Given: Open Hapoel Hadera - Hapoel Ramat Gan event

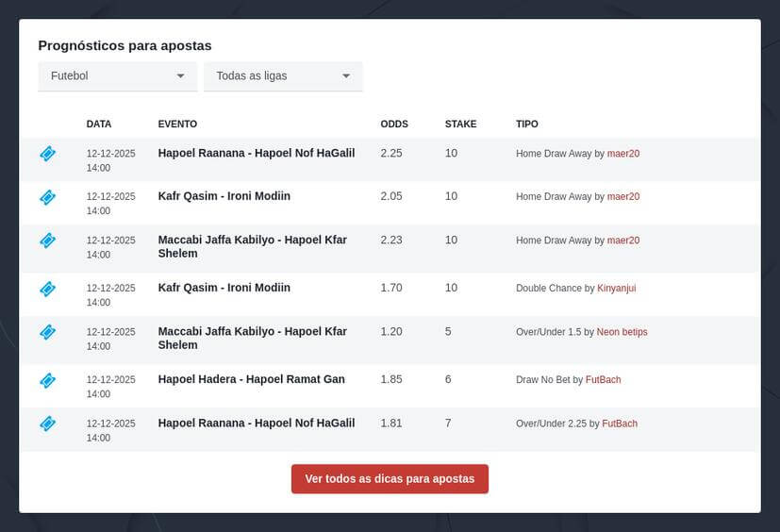Looking at the screenshot, I should [x=251, y=379].
